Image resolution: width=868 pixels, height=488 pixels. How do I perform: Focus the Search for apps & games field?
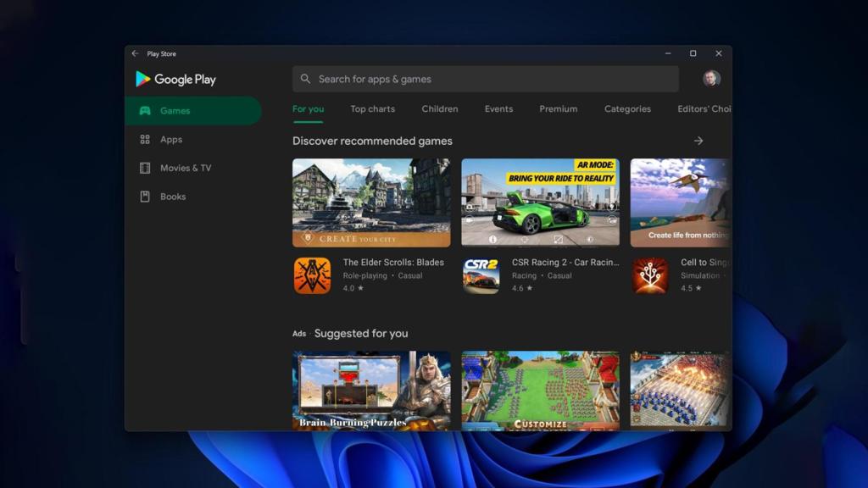pos(486,79)
